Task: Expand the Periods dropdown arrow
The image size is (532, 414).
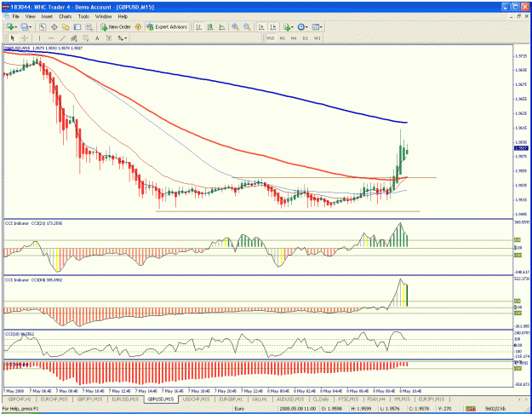Action: (x=306, y=27)
